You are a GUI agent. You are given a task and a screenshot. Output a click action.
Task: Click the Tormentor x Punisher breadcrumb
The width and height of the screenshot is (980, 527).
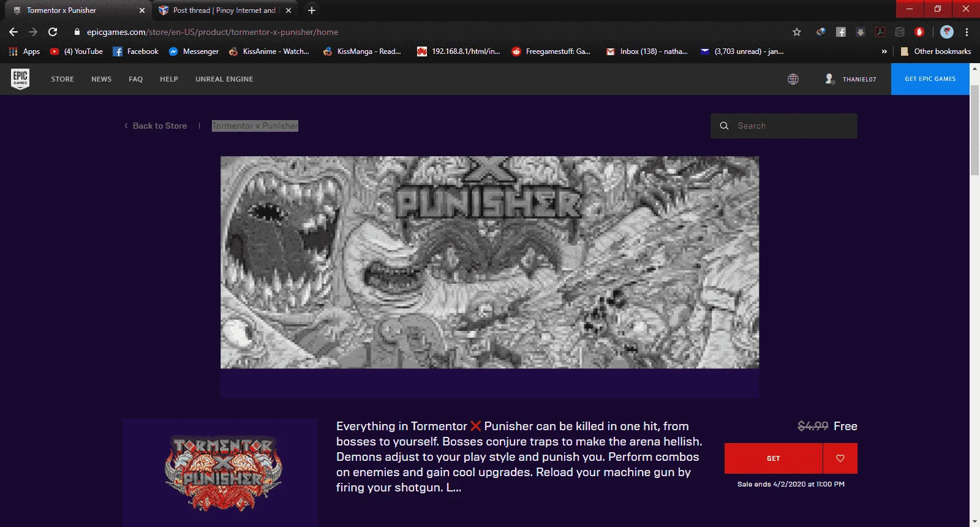coord(255,126)
